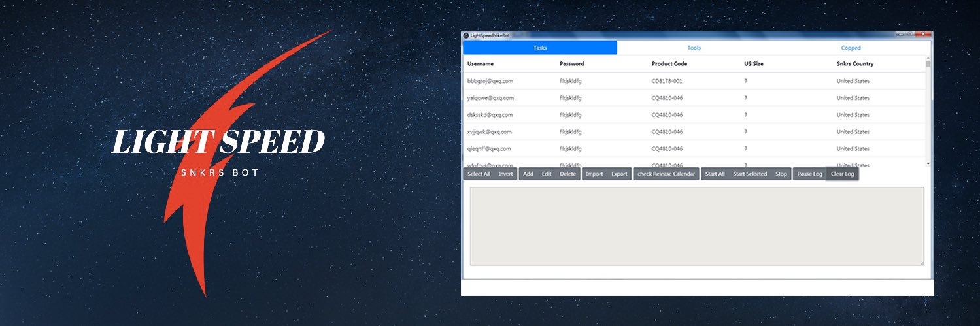
Task: Click the scrollbar down arrow of task table
Action: (x=928, y=163)
